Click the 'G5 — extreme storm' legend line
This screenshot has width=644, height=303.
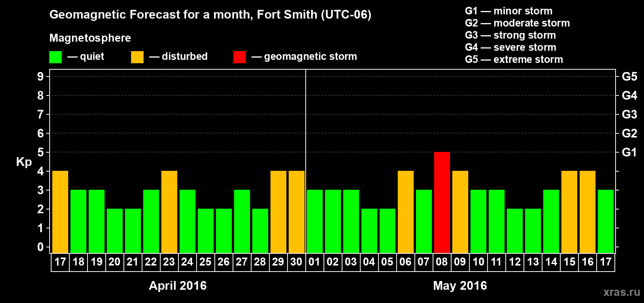click(514, 59)
